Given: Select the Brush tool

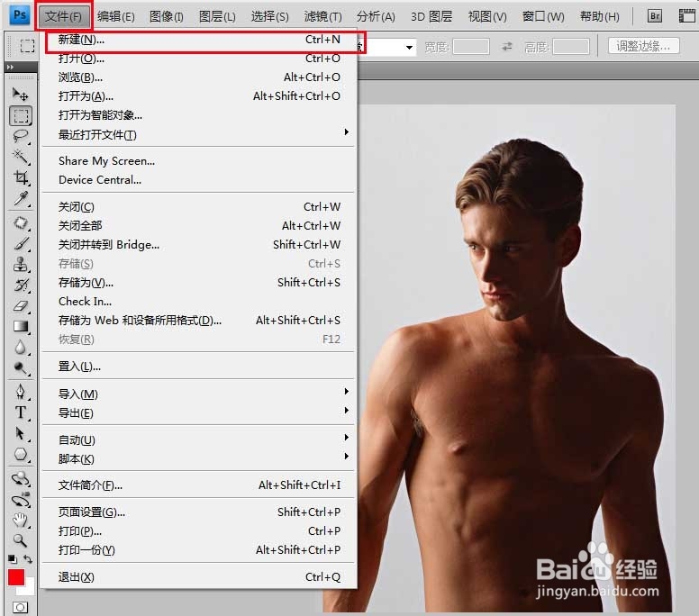Looking at the screenshot, I should [x=21, y=243].
